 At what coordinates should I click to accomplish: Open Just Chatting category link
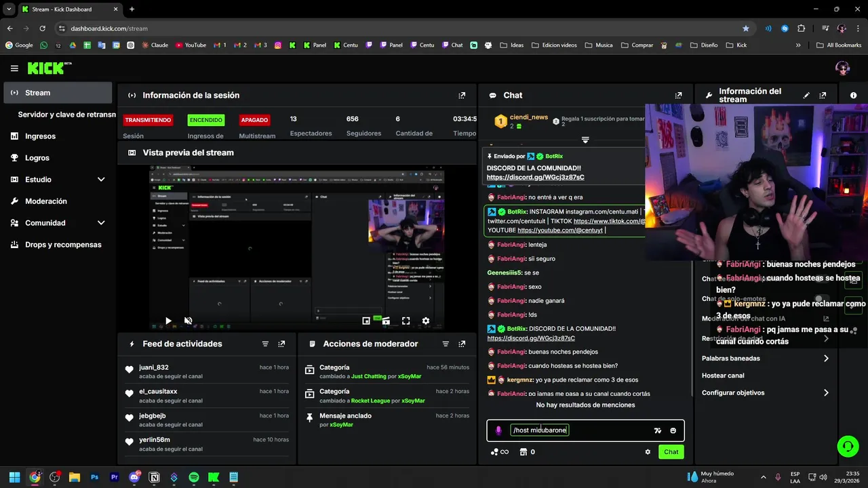click(368, 376)
